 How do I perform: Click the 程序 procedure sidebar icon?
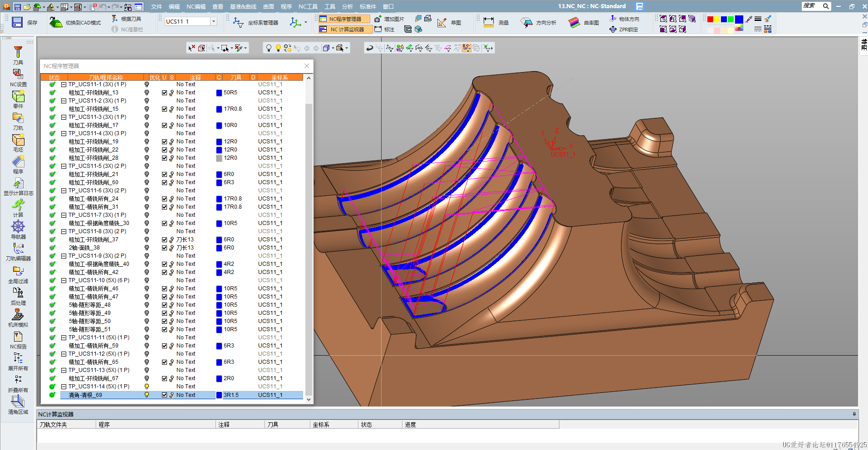(18, 165)
